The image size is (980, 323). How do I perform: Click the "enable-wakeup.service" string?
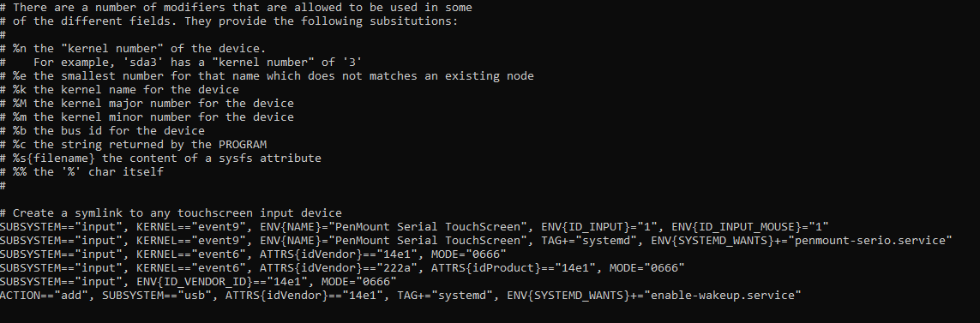point(723,296)
